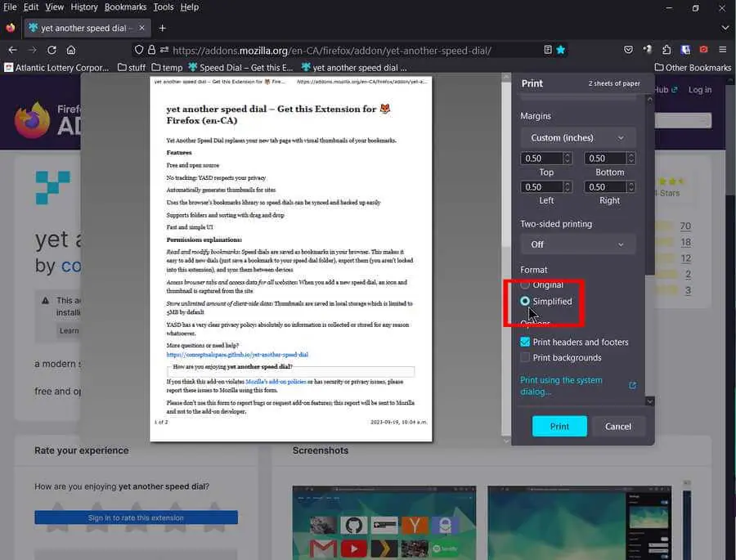Screen dimensions: 736x560
Task: Reload the page with the refresh icon
Action: coord(52,50)
